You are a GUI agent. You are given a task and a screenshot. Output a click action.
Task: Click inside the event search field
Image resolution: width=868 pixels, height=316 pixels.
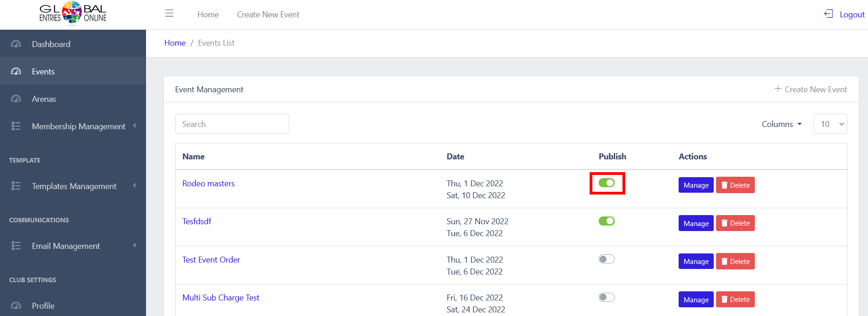click(232, 124)
